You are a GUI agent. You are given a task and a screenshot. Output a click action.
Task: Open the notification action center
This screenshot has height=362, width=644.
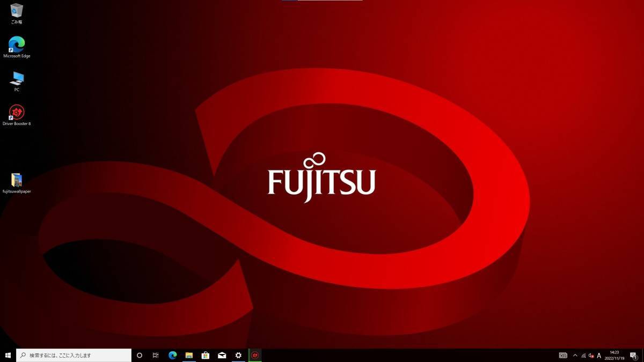click(633, 355)
